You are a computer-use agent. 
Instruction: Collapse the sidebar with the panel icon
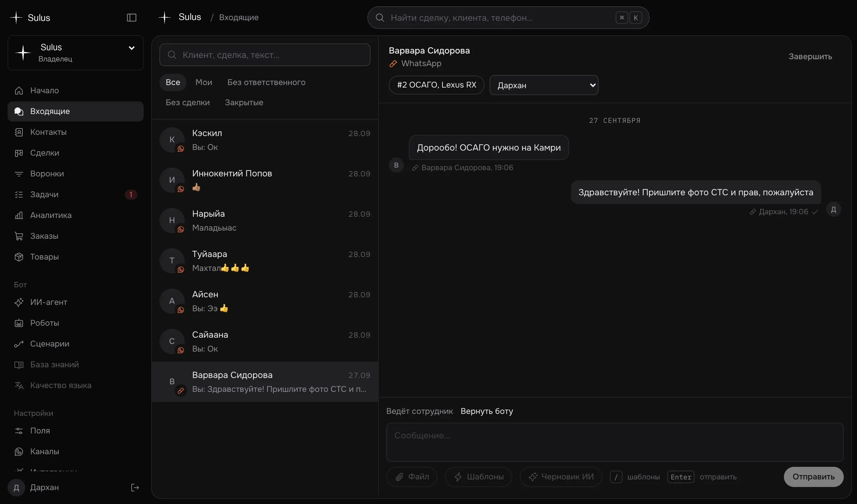131,17
